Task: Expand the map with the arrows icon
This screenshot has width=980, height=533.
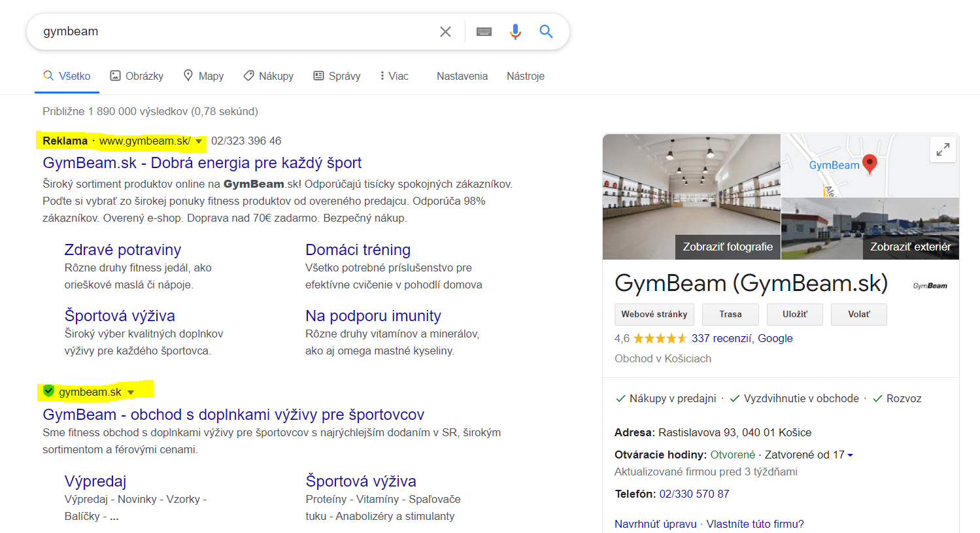Action: point(943,150)
